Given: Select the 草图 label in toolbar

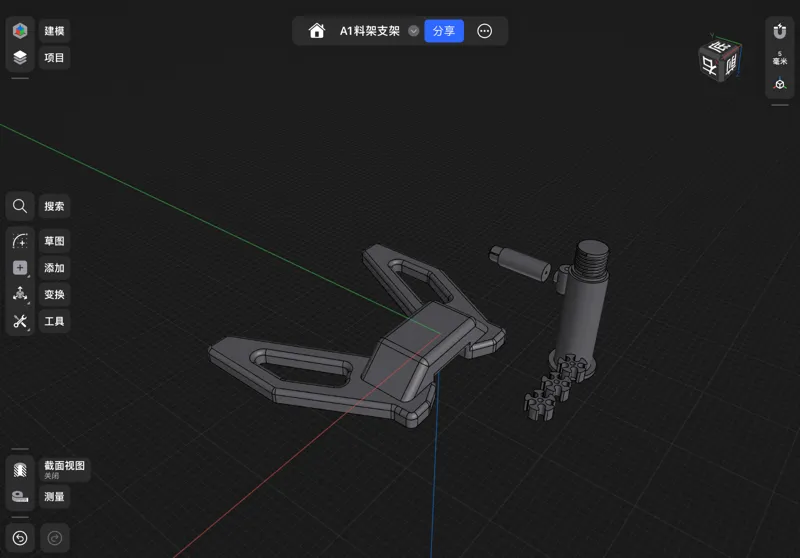Looking at the screenshot, I should [54, 241].
